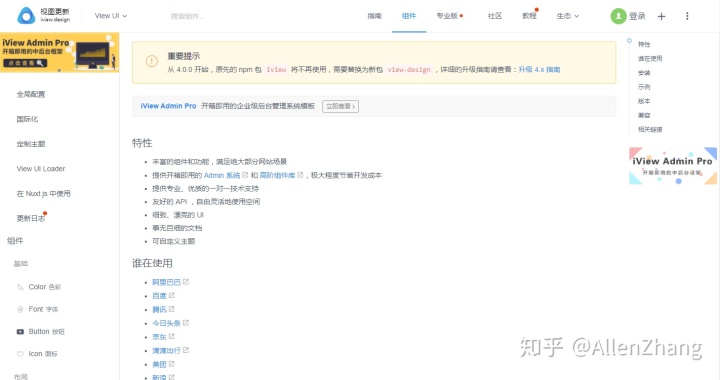The image size is (720, 380).
Task: Open the 教程 nav menu item
Action: point(529,16)
